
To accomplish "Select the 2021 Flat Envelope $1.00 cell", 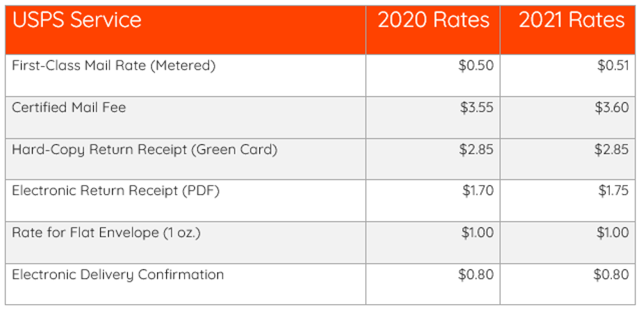I will pyautogui.click(x=568, y=243).
